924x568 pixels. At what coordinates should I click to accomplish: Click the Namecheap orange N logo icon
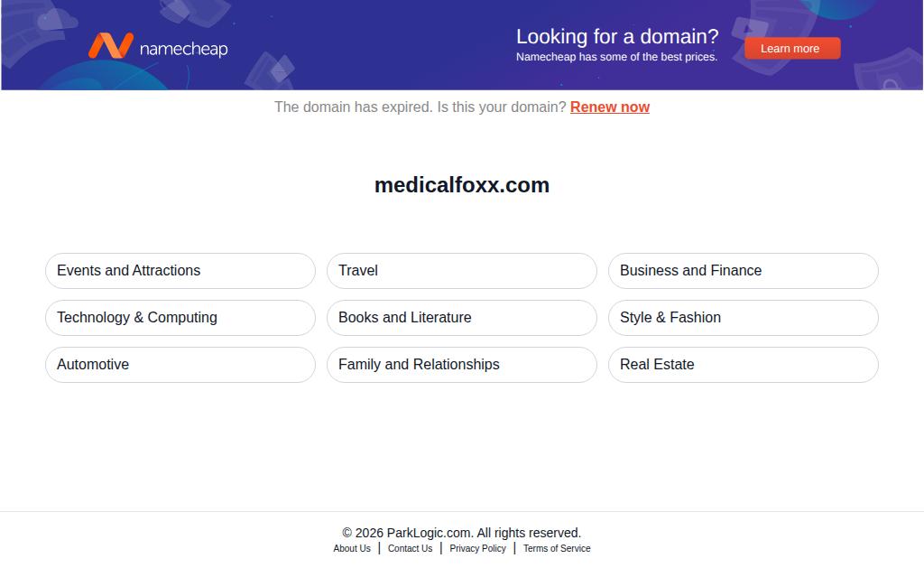pos(111,45)
